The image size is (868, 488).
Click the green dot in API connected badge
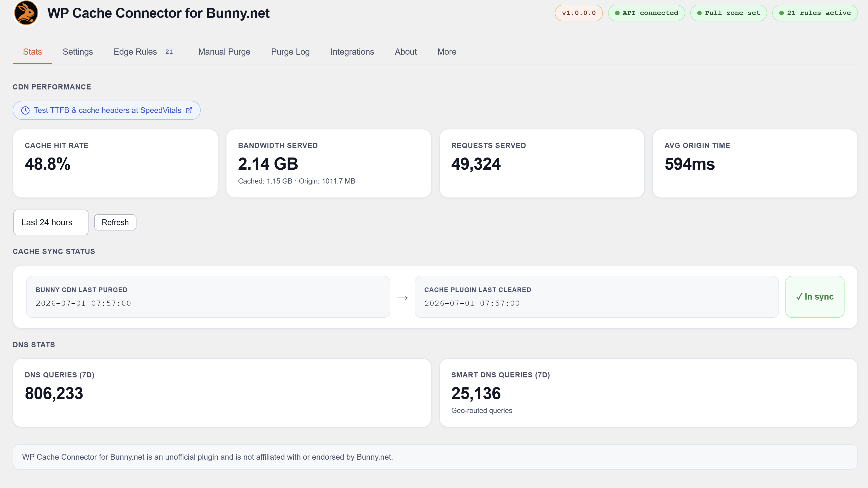click(x=617, y=13)
